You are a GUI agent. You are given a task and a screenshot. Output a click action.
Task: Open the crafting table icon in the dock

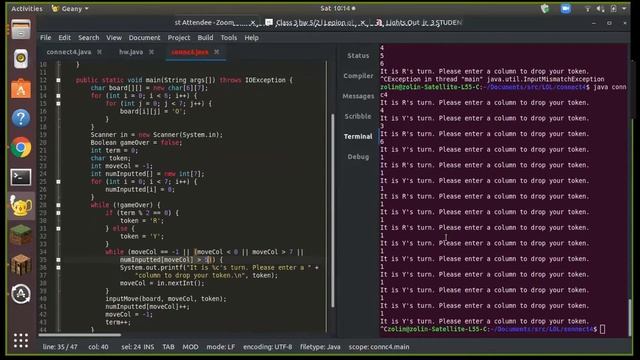coord(21,264)
